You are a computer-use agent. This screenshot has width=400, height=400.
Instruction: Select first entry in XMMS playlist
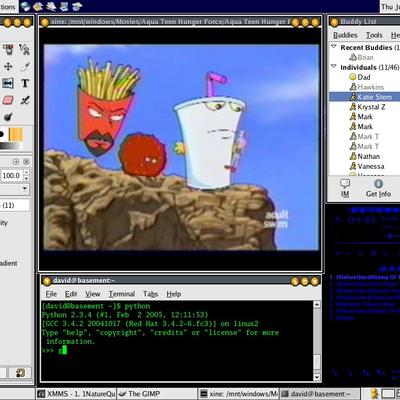364,277
